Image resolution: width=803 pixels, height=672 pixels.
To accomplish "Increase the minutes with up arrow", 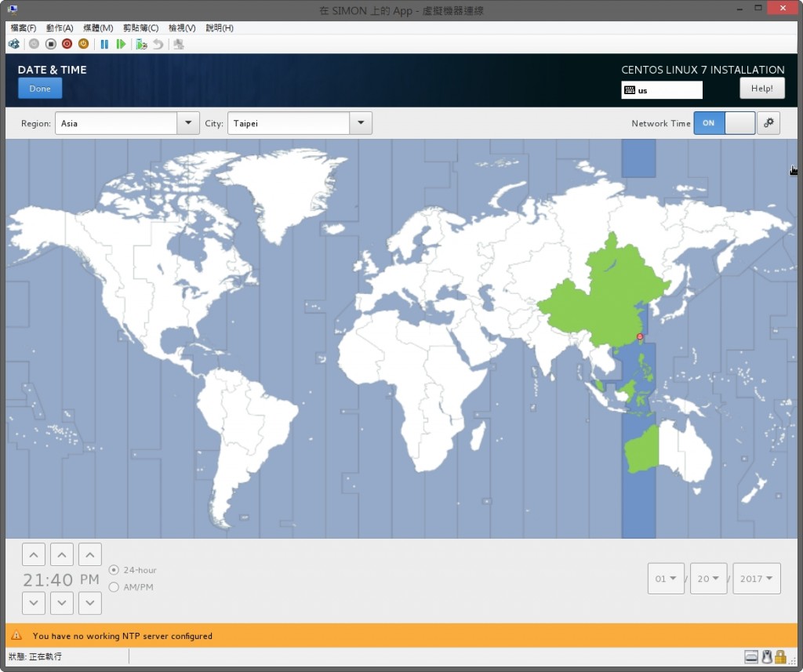I will (x=62, y=554).
